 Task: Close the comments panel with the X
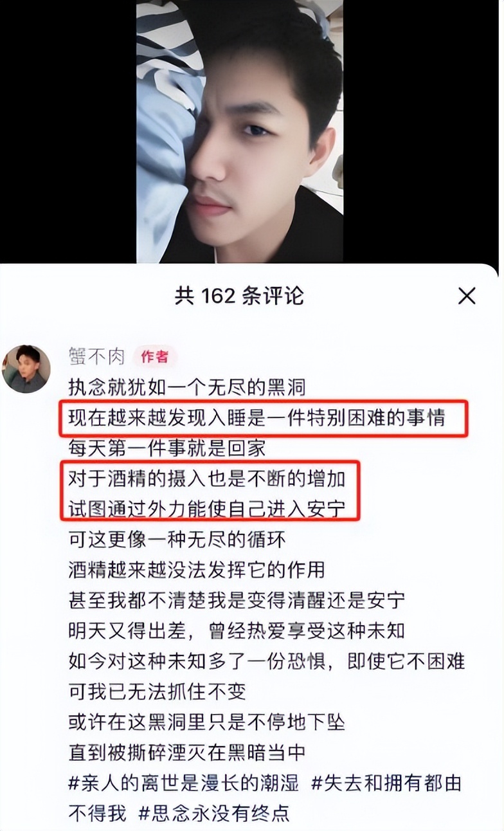point(467,296)
